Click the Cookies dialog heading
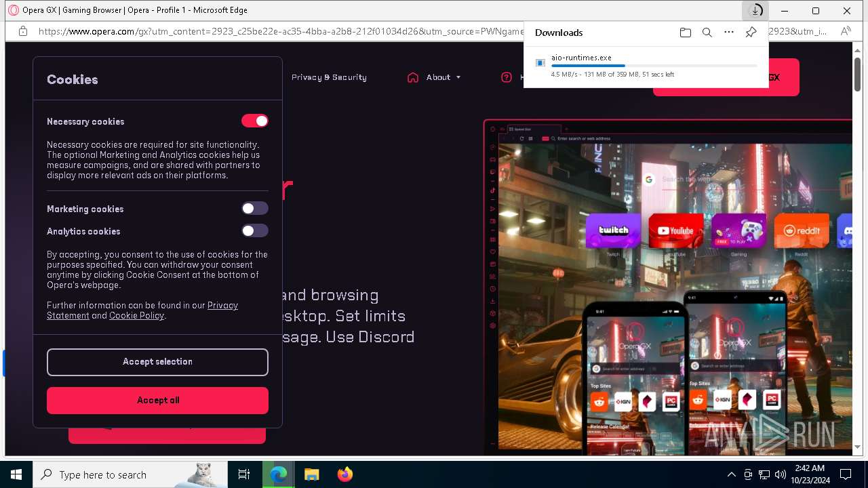Screen dimensions: 868x488 [73, 79]
